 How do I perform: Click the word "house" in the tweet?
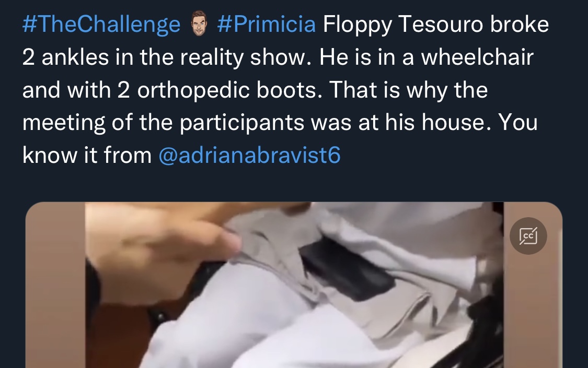click(x=453, y=123)
